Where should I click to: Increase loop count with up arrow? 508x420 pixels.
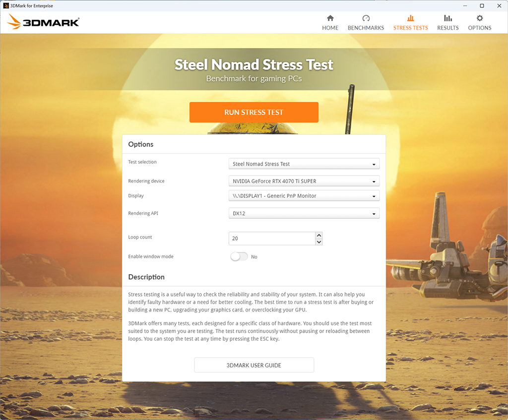tap(319, 235)
